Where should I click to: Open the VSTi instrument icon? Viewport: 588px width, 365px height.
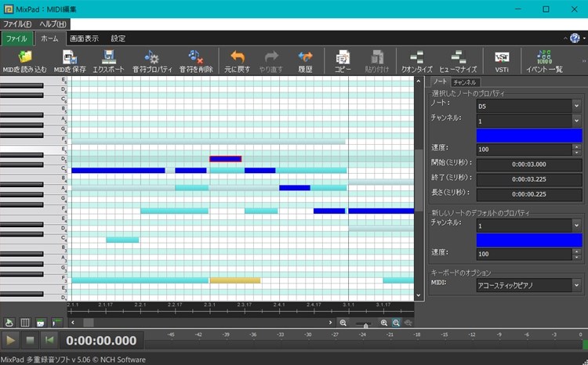pyautogui.click(x=502, y=57)
